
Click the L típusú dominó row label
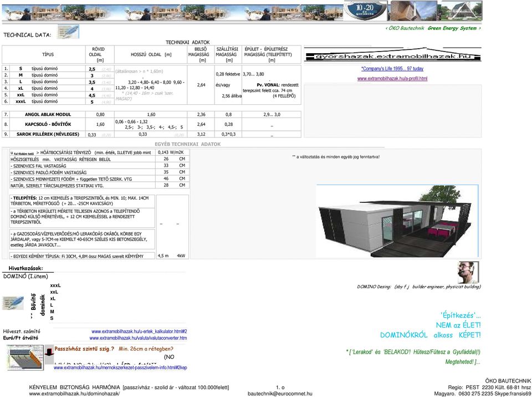(38, 82)
